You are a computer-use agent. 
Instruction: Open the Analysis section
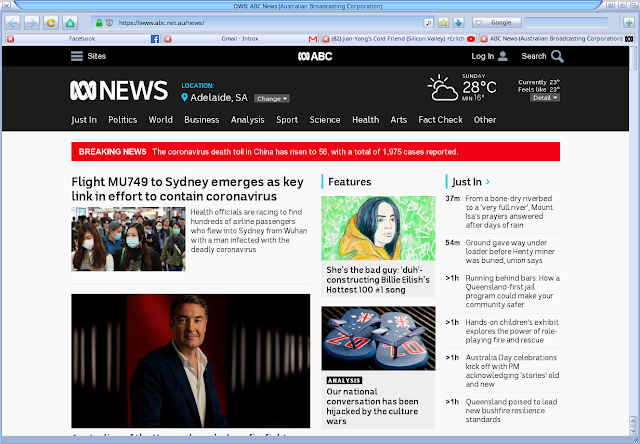(x=248, y=120)
